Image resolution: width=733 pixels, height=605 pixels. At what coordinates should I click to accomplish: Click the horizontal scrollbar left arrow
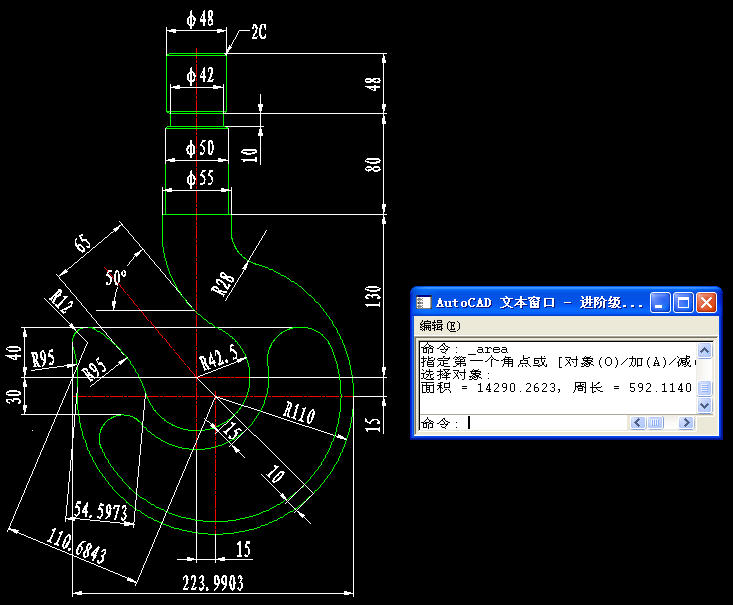tap(637, 423)
